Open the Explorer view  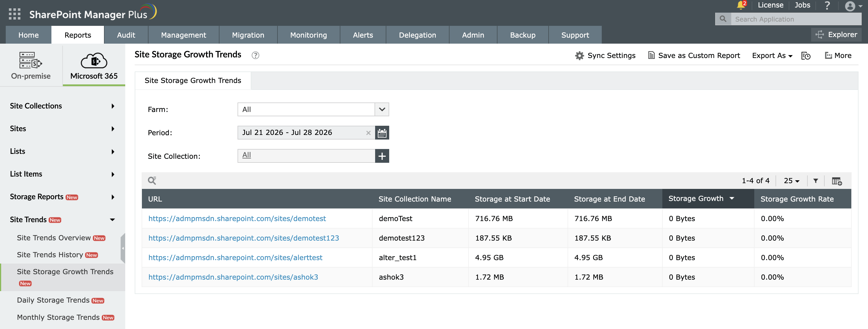(836, 35)
